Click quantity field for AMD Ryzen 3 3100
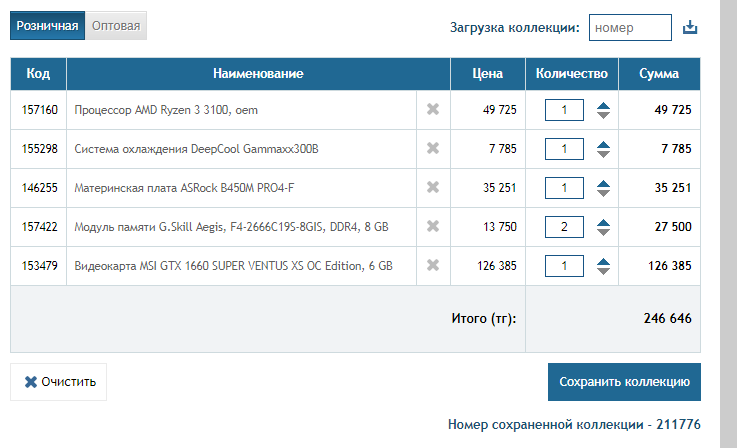This screenshot has width=737, height=448. click(x=564, y=110)
